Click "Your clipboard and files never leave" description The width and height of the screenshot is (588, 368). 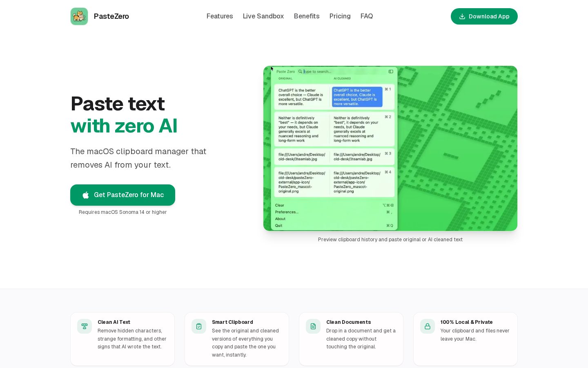click(475, 335)
